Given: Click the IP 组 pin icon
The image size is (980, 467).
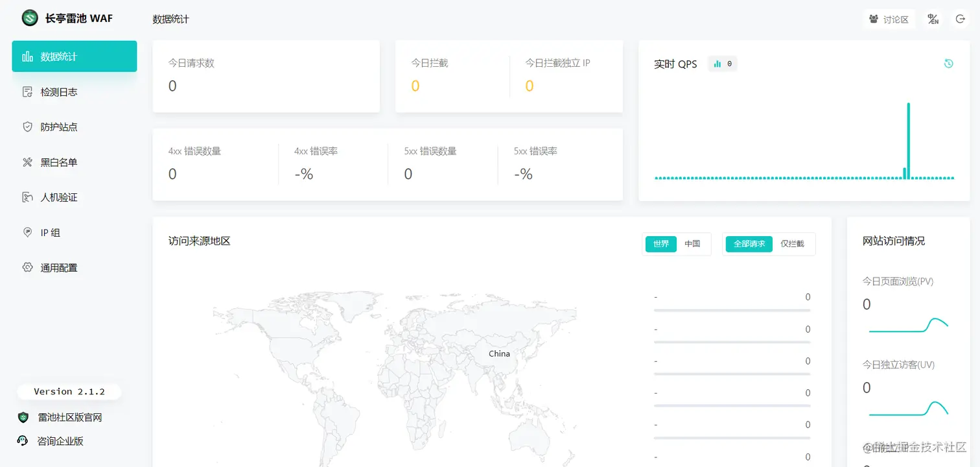Looking at the screenshot, I should (27, 232).
